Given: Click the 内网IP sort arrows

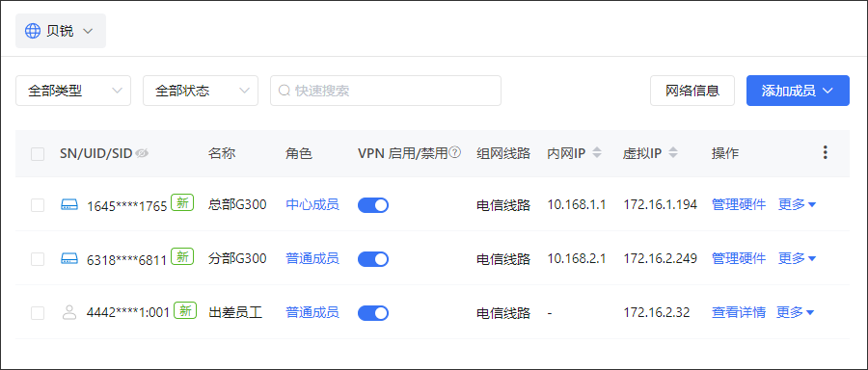Looking at the screenshot, I should pos(597,153).
